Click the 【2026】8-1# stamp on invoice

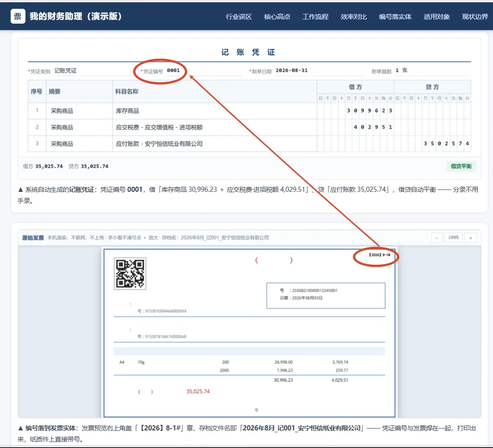[x=380, y=255]
